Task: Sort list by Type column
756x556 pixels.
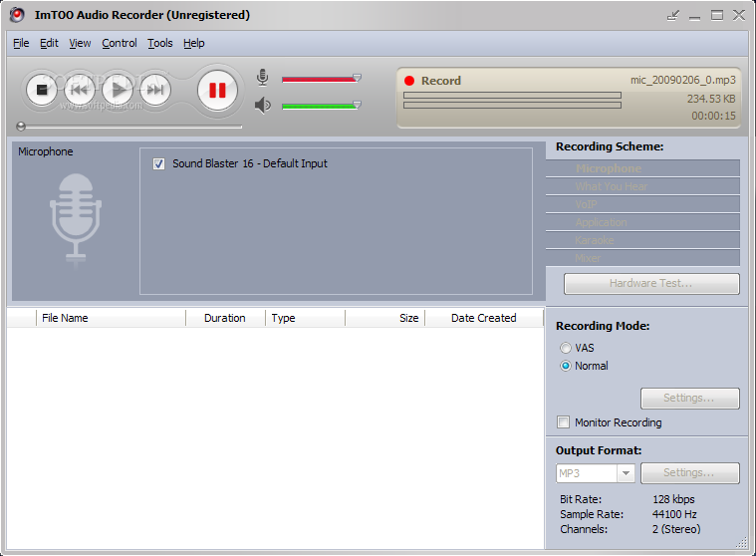Action: click(305, 318)
